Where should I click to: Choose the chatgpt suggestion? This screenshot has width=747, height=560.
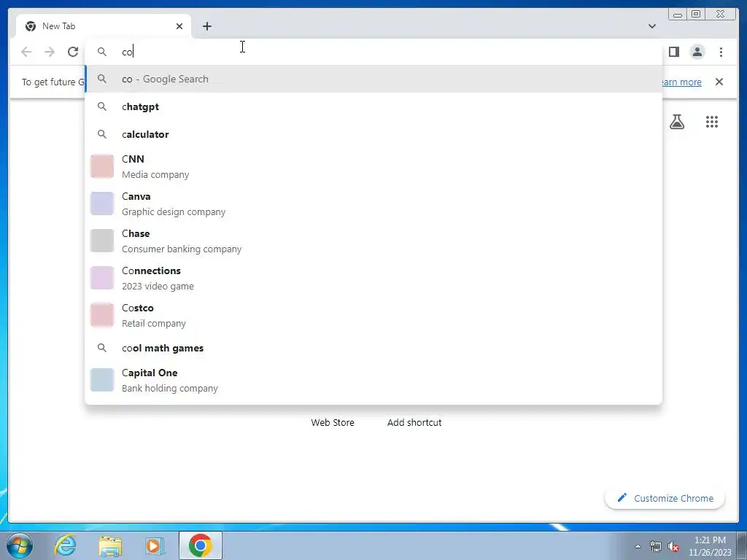373,106
